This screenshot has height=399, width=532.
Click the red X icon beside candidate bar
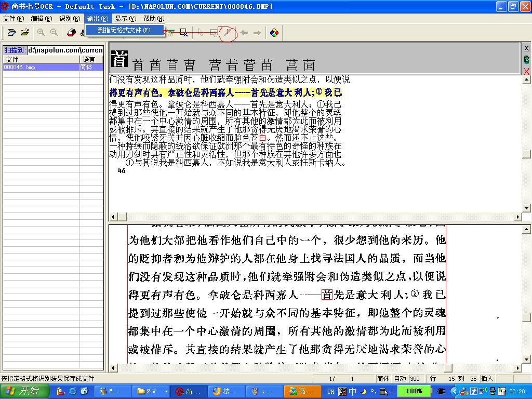tap(527, 71)
